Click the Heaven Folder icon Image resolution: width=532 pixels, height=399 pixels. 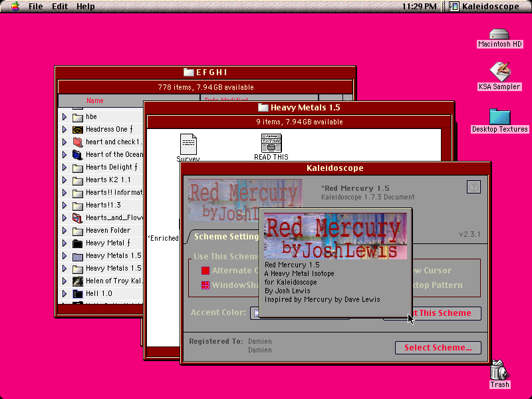point(78,231)
